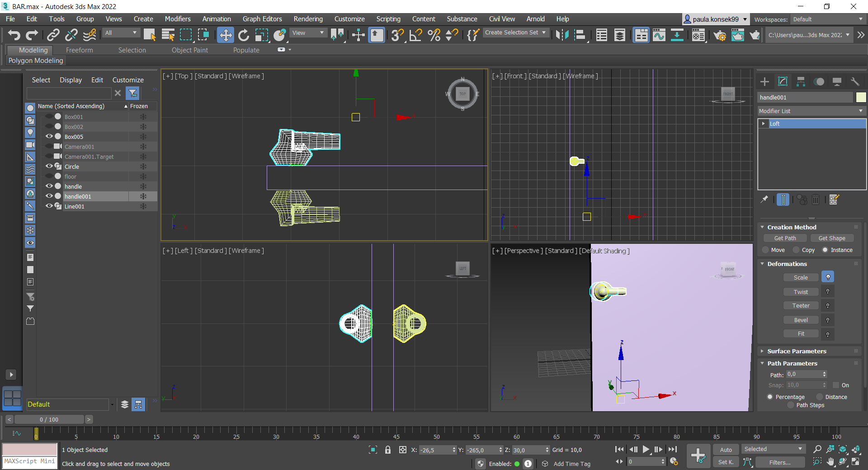Click the Pin Stack icon

(764, 199)
